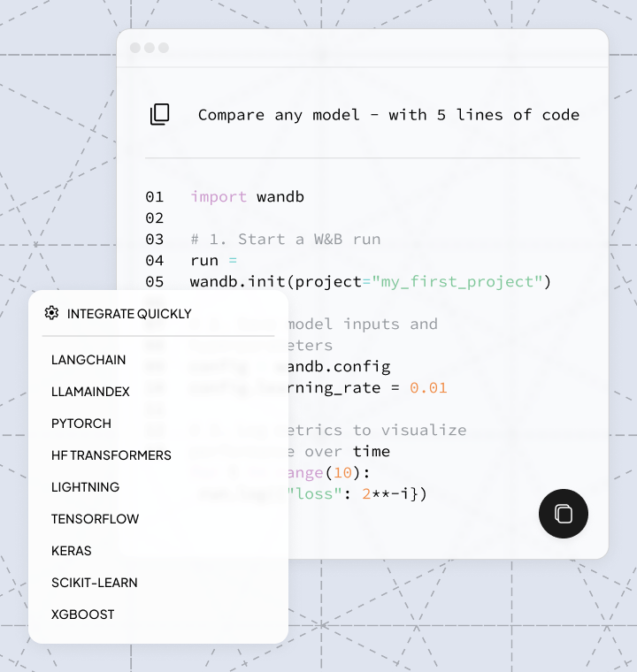
Task: Click the 'run =' code on line 04
Action: click(x=213, y=261)
